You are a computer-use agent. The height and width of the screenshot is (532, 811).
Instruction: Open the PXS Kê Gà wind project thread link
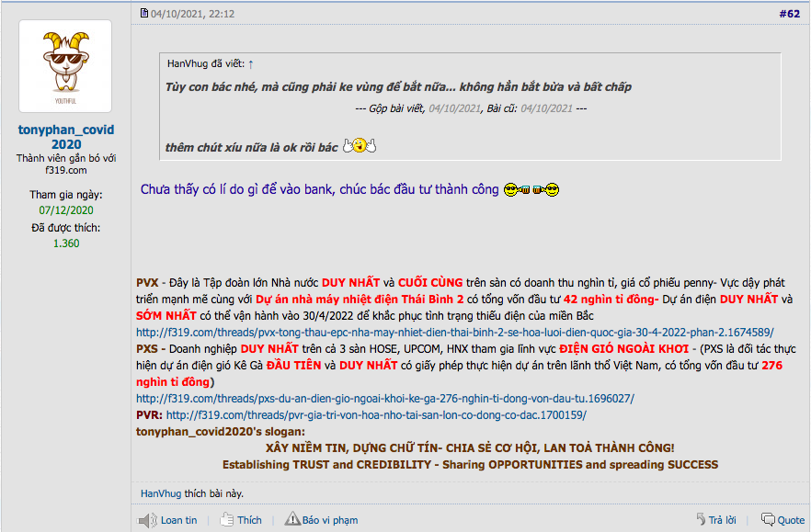point(384,399)
